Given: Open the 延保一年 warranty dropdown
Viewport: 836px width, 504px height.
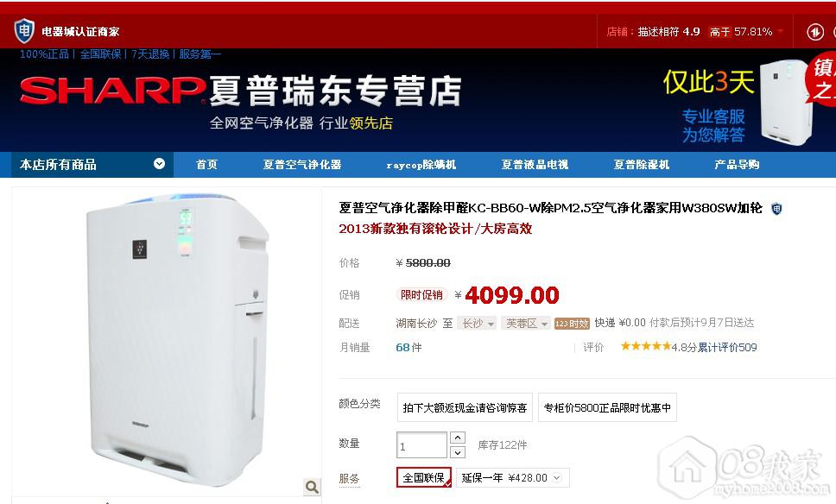Looking at the screenshot, I should coord(513,477).
